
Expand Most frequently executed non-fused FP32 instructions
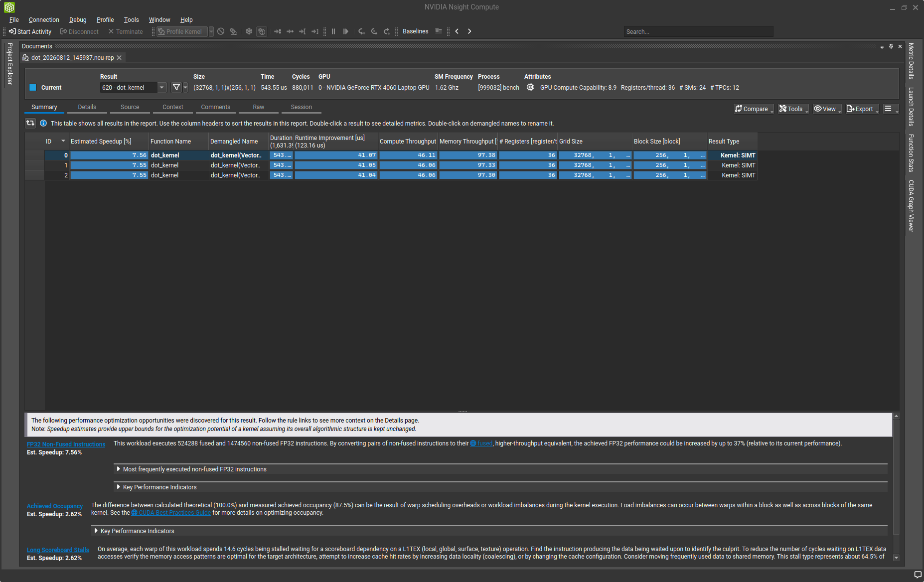tap(118, 469)
